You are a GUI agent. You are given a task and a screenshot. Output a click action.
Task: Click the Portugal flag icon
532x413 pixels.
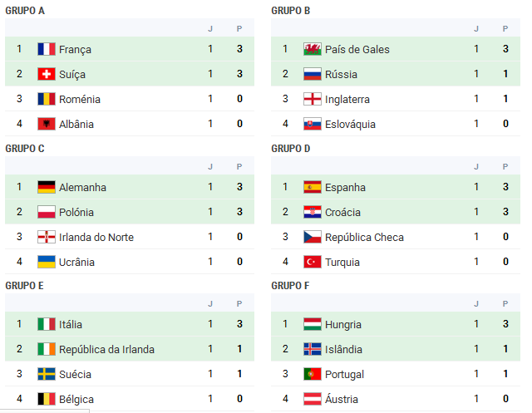click(x=313, y=374)
